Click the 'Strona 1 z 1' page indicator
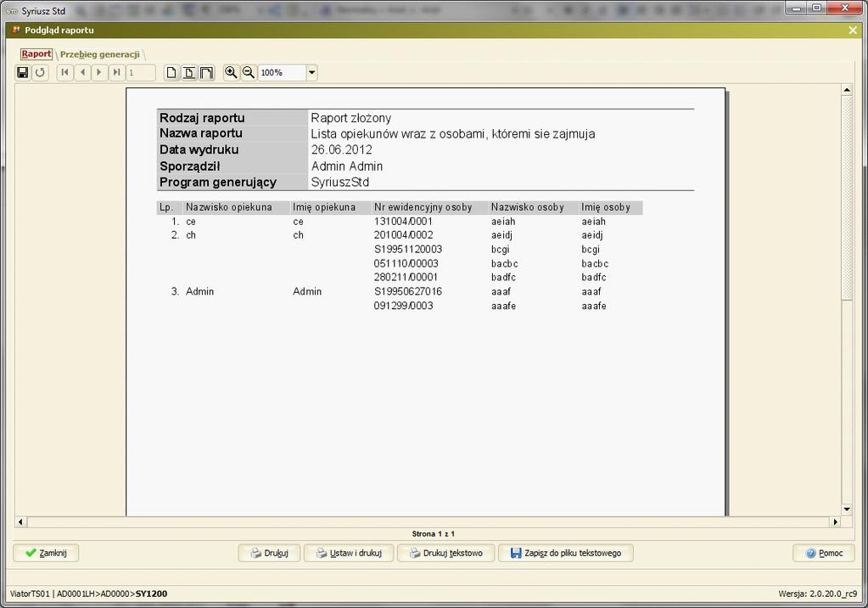The width and height of the screenshot is (868, 608). click(x=433, y=534)
